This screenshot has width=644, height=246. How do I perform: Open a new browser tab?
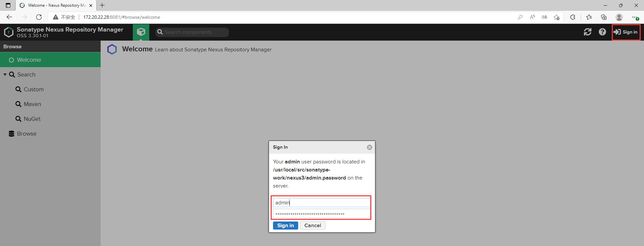(102, 5)
